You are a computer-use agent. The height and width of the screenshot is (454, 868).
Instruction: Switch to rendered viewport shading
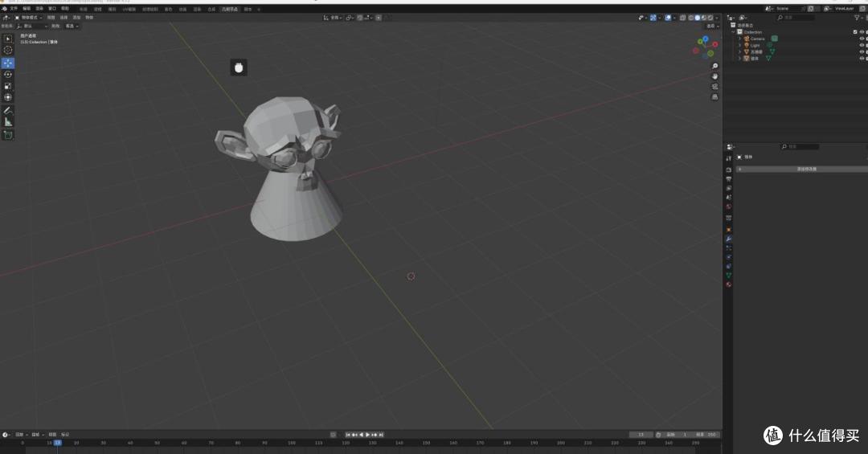710,18
